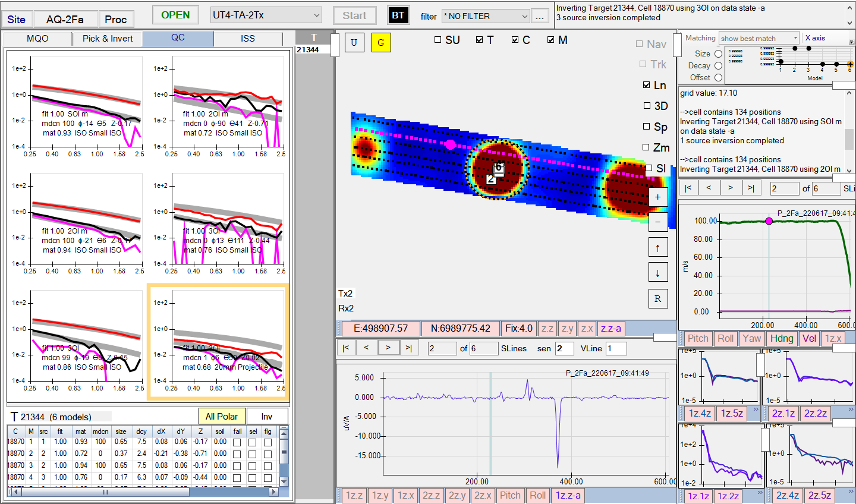
Task: Click the Inv button
Action: [267, 417]
